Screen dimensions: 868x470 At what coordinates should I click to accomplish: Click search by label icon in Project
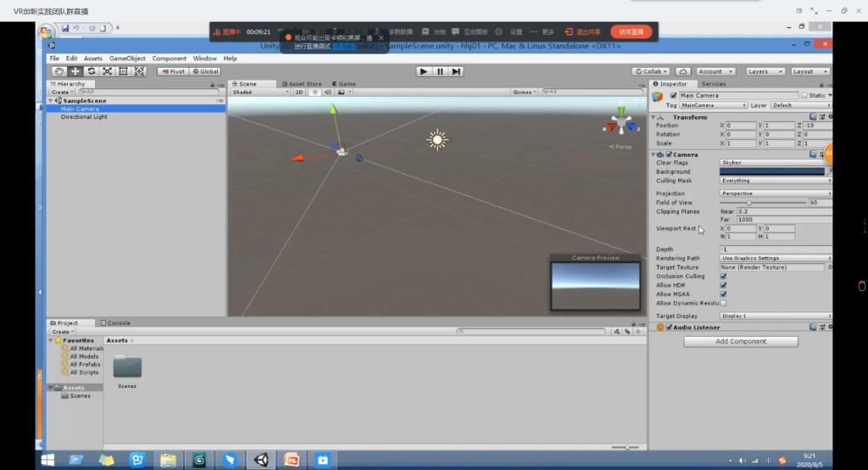point(627,332)
